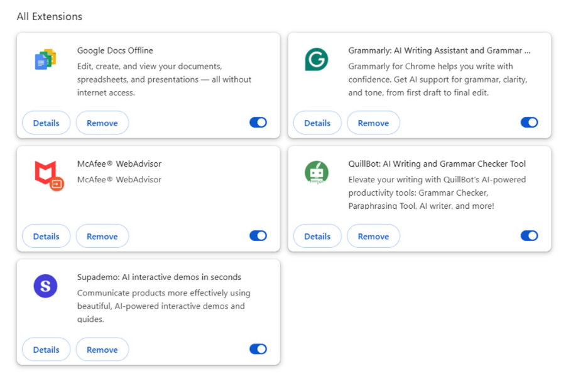This screenshot has height=378, width=588.
Task: Remove the Supademo extension from Chrome
Action: click(102, 350)
